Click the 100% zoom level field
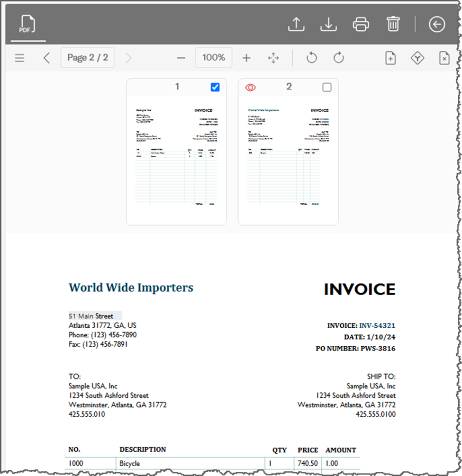 tap(214, 58)
